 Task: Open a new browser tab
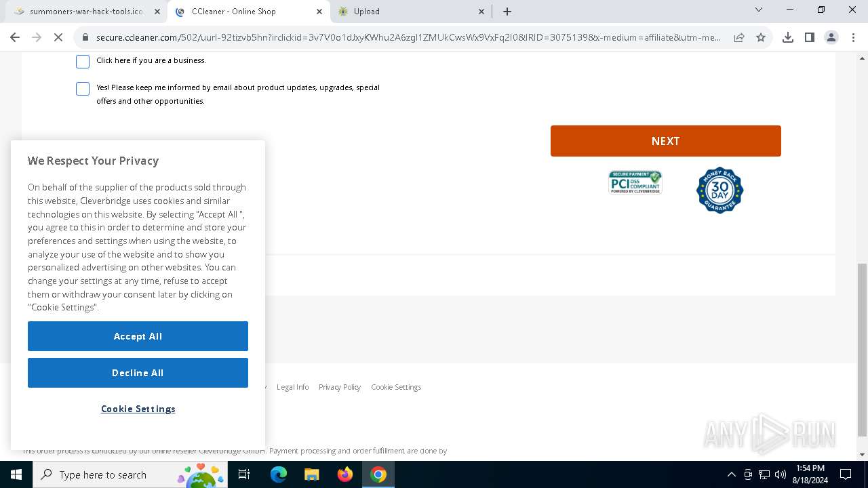[x=507, y=12]
